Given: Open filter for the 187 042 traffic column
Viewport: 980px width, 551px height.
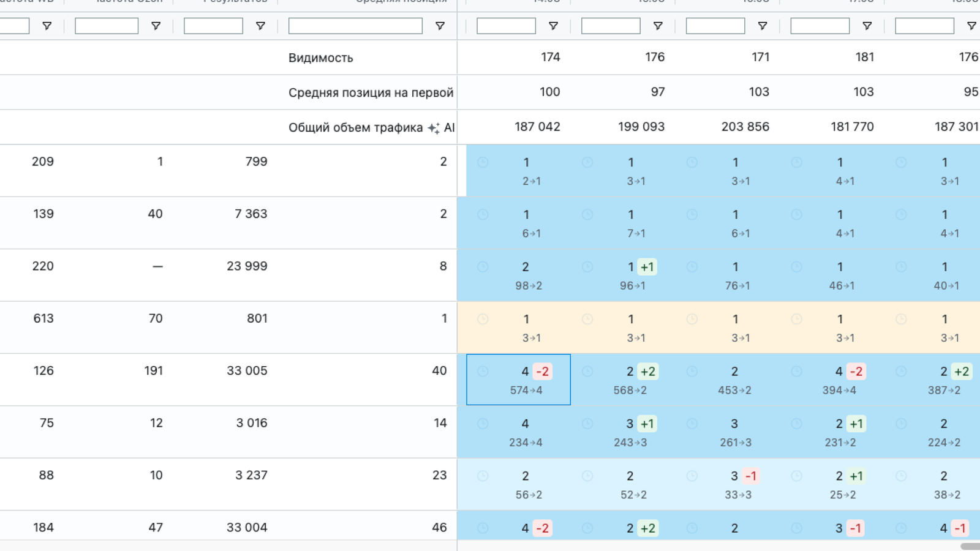Looking at the screenshot, I should tap(553, 26).
